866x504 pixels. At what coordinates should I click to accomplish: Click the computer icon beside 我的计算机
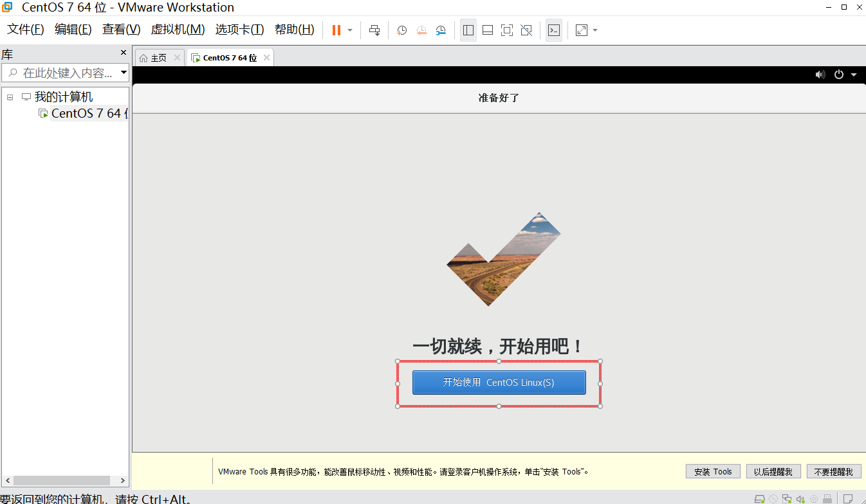click(x=26, y=97)
